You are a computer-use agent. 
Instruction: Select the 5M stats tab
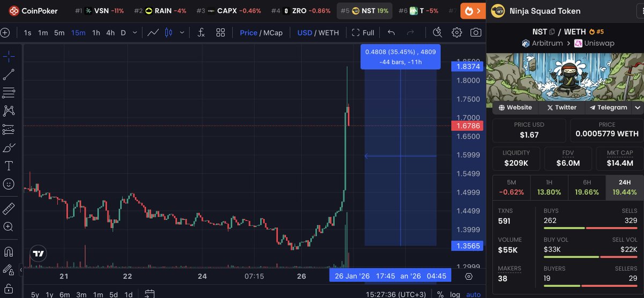point(511,188)
